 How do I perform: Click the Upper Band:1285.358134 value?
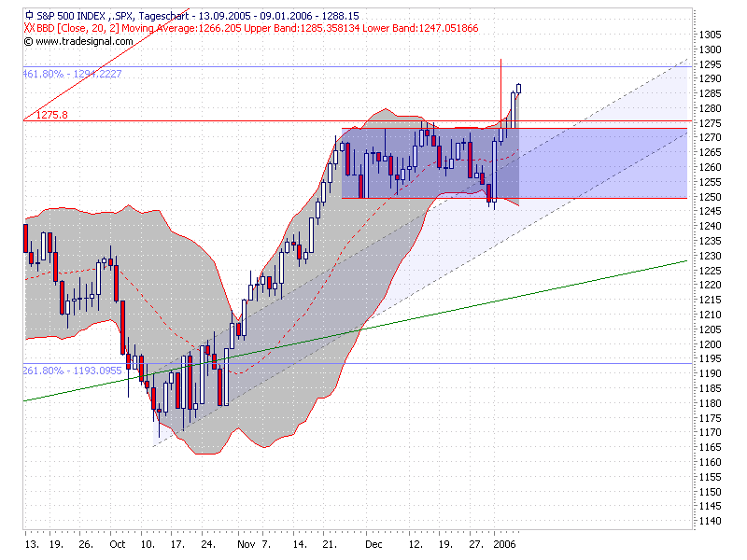tap(302, 29)
